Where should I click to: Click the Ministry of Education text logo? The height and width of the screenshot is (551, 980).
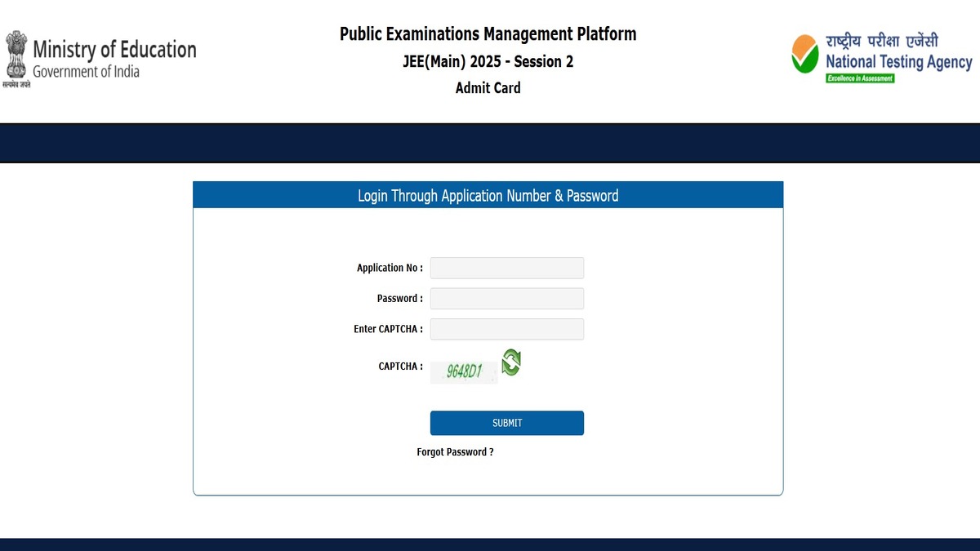tap(116, 49)
